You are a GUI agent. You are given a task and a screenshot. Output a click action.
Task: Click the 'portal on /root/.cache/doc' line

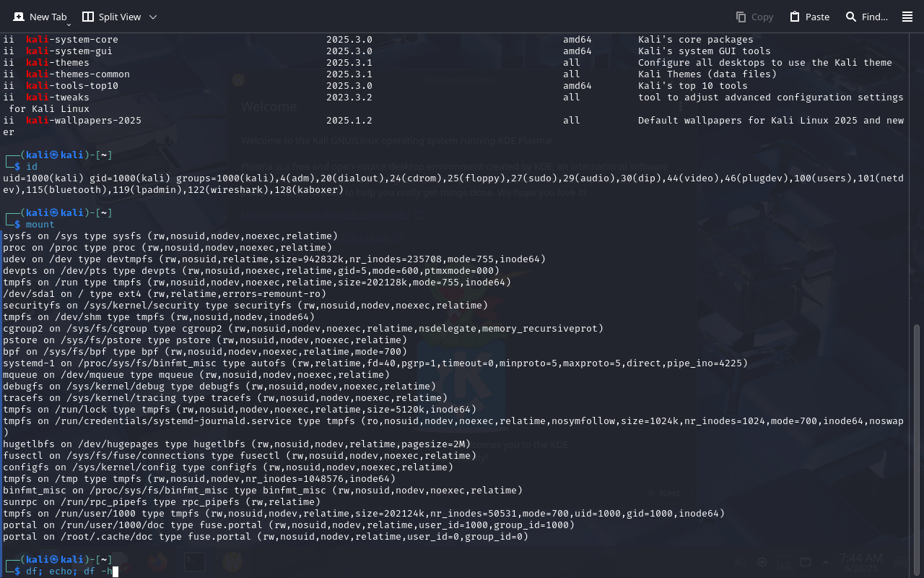coord(266,537)
